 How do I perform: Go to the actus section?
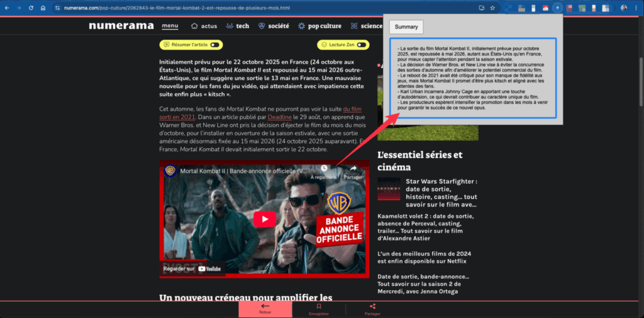[209, 26]
